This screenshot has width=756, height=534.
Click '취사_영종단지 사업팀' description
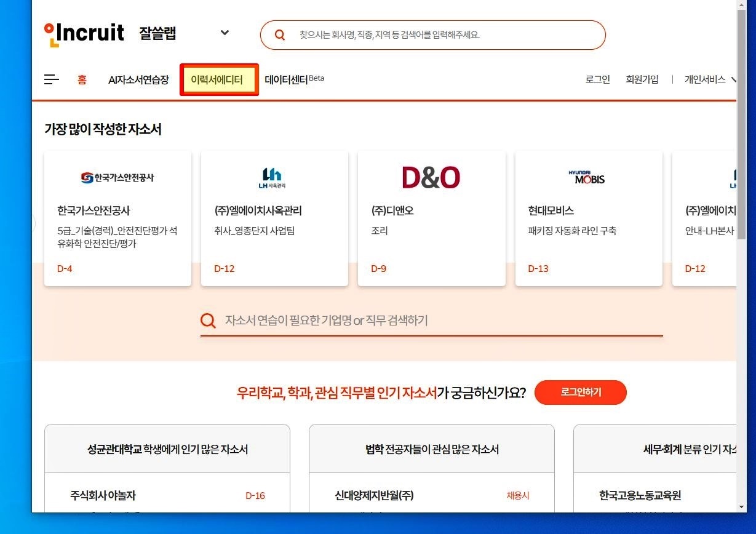click(255, 231)
